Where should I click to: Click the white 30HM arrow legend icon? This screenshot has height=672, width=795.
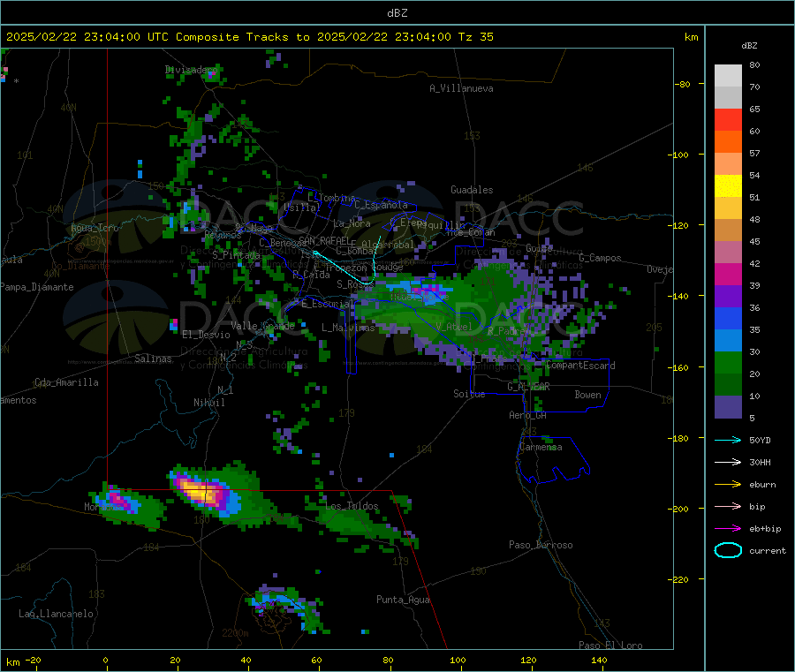pyautogui.click(x=728, y=462)
